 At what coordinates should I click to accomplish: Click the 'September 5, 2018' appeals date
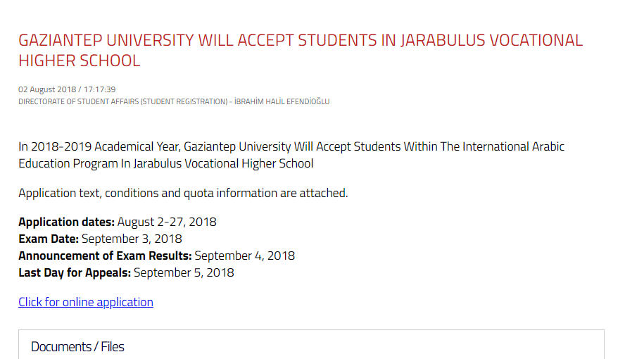pyautogui.click(x=184, y=272)
